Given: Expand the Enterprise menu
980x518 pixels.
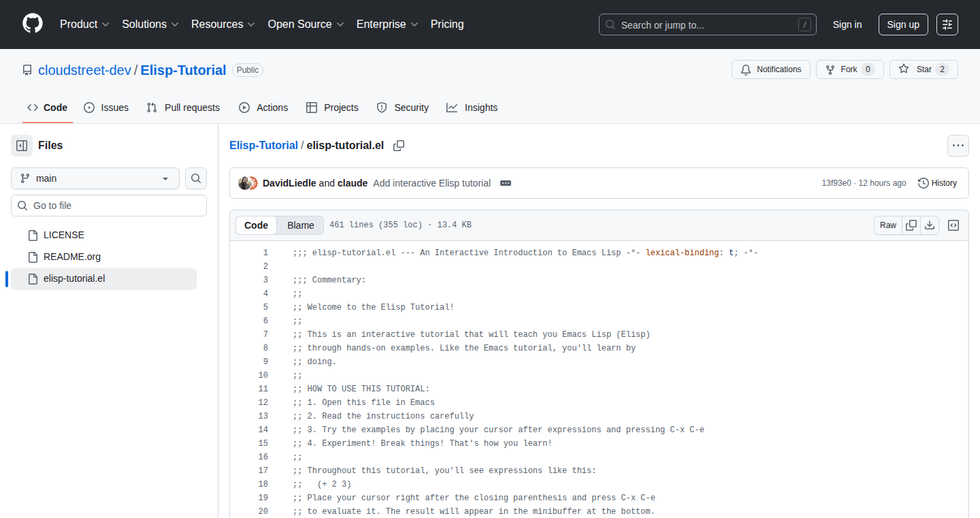Looking at the screenshot, I should tap(387, 25).
